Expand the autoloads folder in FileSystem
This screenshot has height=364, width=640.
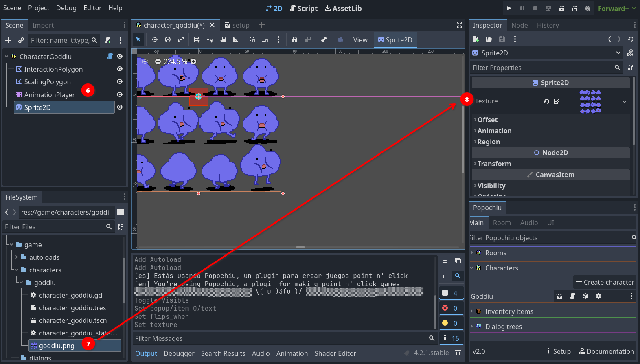pos(16,257)
